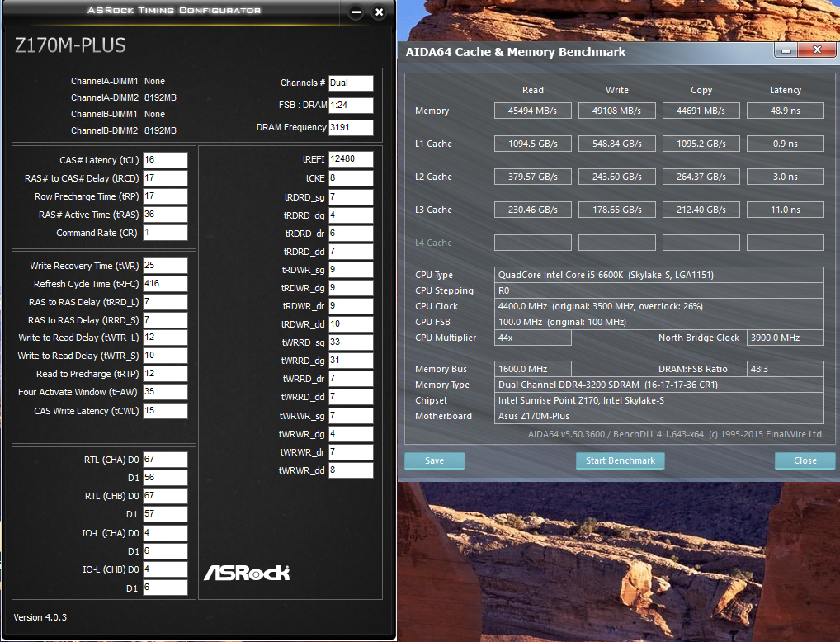This screenshot has height=642, width=840.
Task: Select the tRDRD_dg field
Action: pos(351,215)
